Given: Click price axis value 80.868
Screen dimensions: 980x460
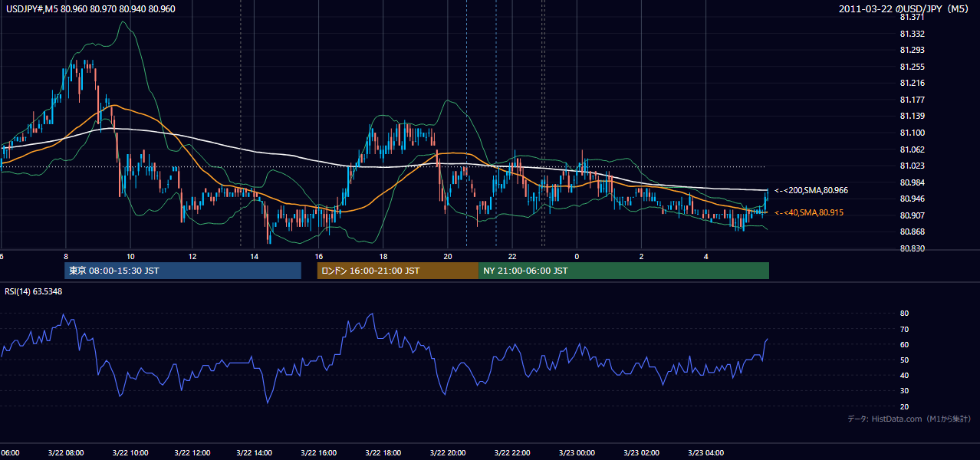Looking at the screenshot, I should click(x=912, y=232).
